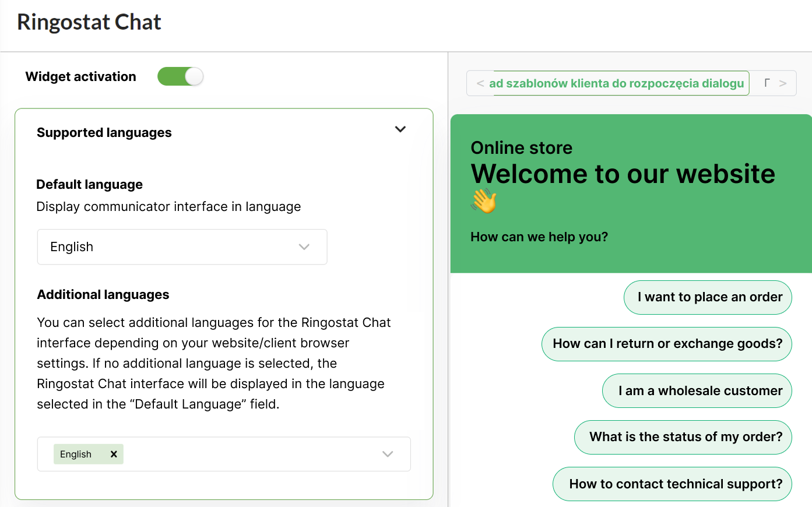Click Welcome to our website heading

[623, 174]
